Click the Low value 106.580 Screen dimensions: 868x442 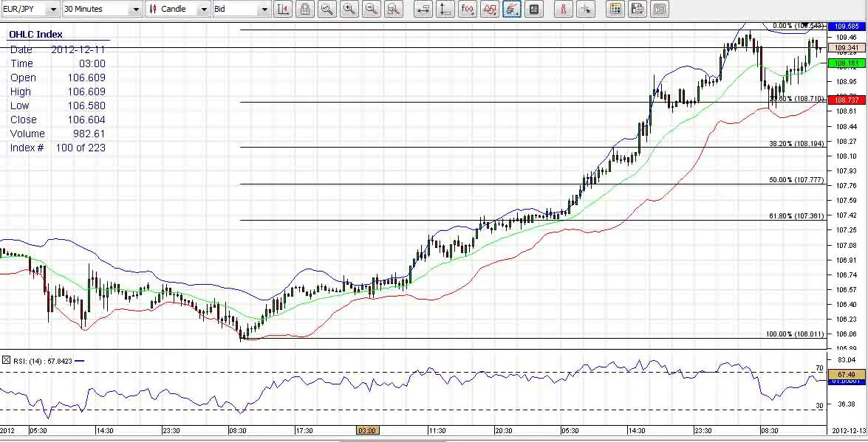[x=87, y=106]
